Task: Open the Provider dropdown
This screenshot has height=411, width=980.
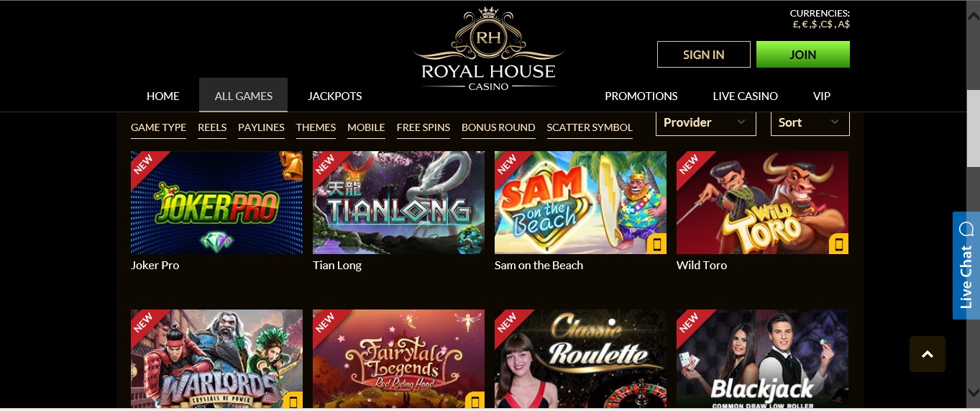Action: (706, 122)
